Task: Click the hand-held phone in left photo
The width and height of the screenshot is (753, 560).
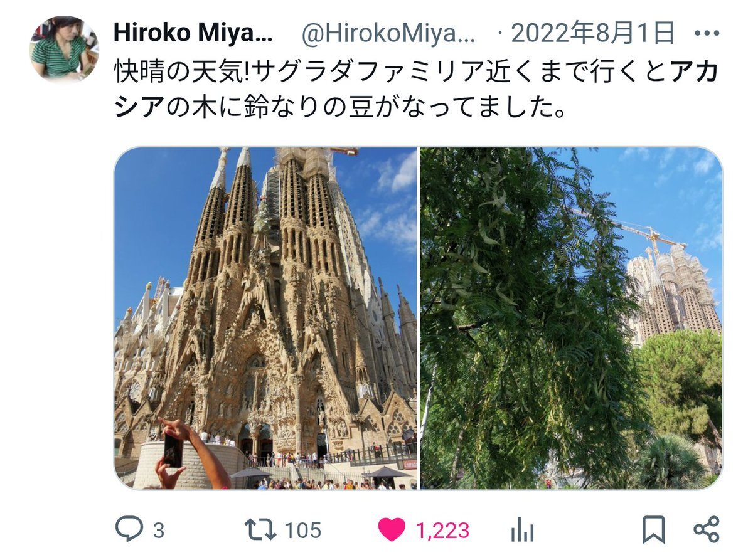Action: (x=173, y=451)
